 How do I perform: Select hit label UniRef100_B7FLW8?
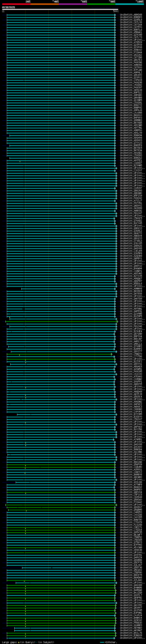(131, 70)
